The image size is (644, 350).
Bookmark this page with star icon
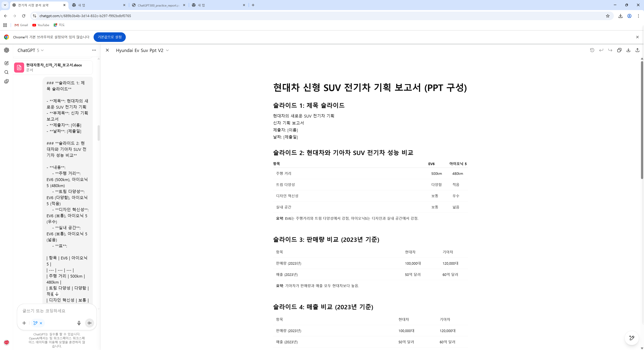[608, 16]
